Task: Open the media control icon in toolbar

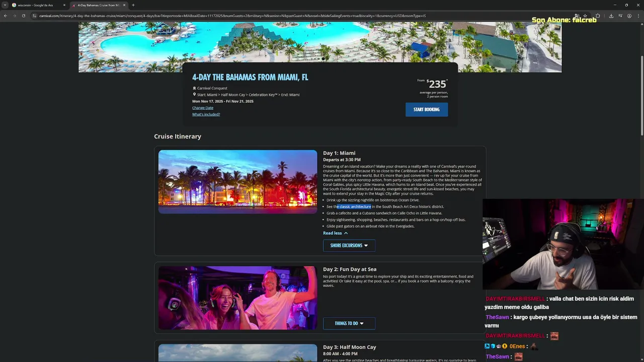Action: 620,16
